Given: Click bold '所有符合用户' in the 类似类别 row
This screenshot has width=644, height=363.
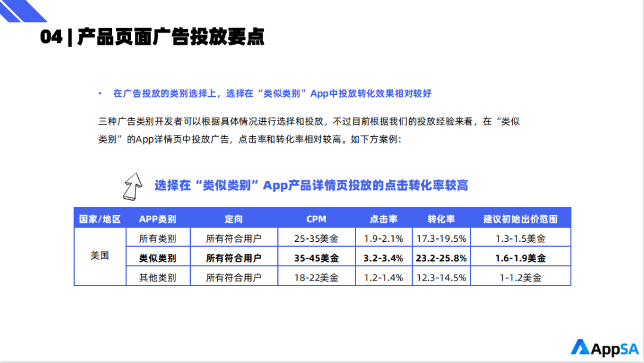Looking at the screenshot, I should click(x=234, y=258).
